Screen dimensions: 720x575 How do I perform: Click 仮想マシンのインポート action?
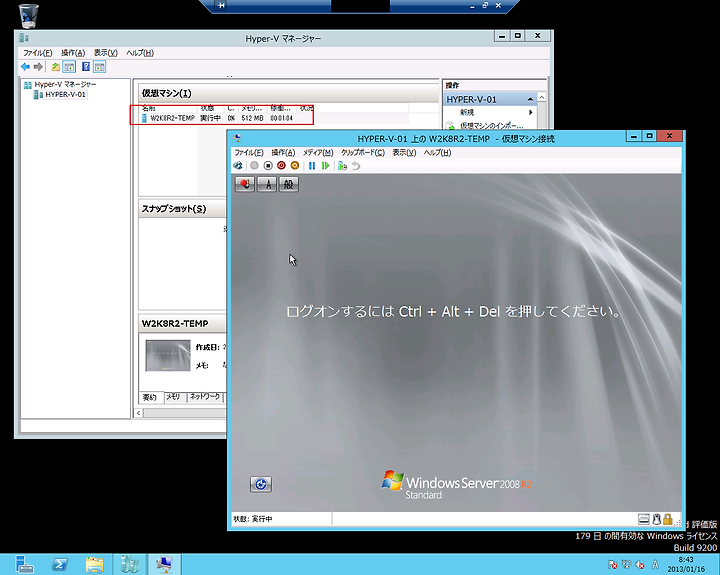492,125
